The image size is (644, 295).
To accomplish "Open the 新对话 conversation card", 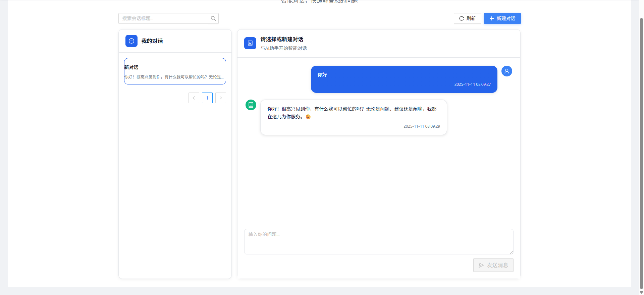I will 175,71.
